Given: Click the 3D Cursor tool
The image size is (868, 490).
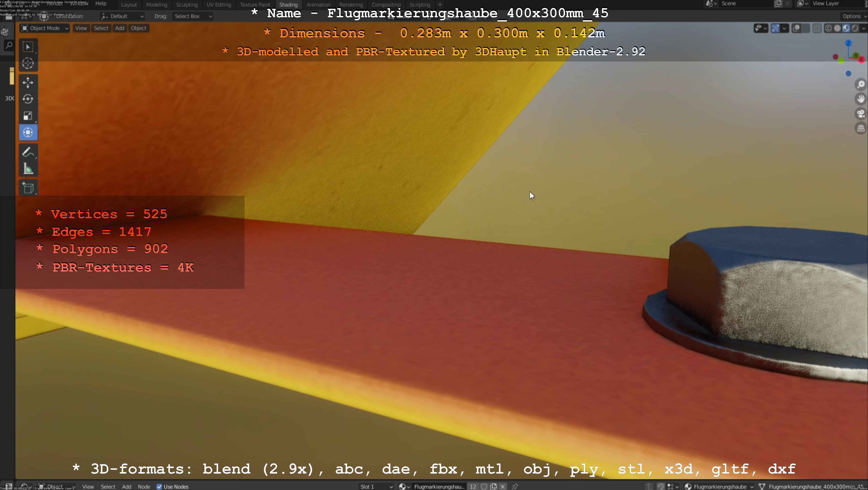Looking at the screenshot, I should point(28,63).
